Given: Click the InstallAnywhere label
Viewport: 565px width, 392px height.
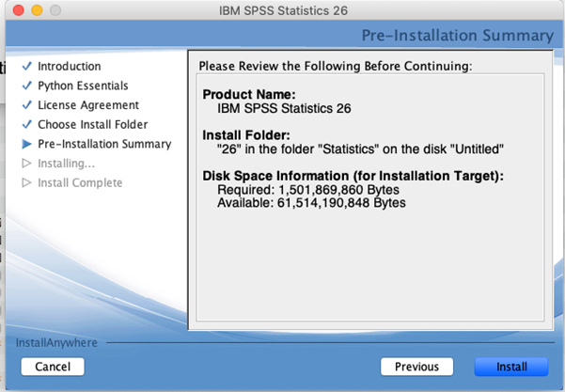Looking at the screenshot, I should (x=56, y=342).
